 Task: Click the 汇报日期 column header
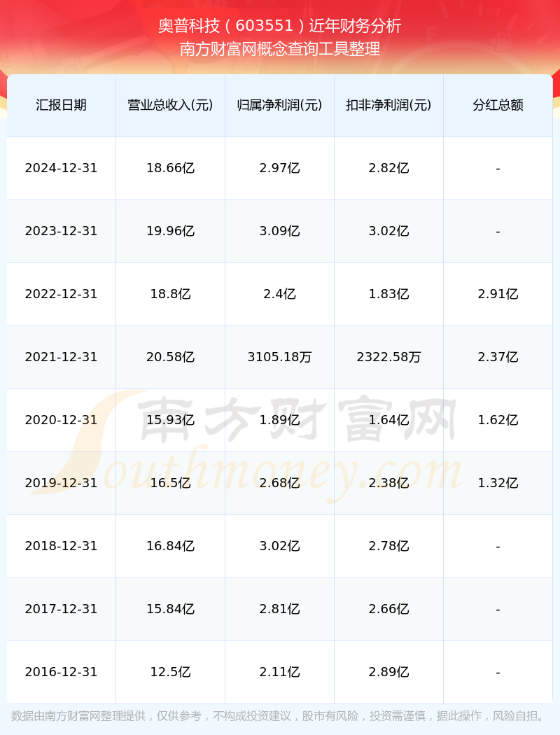tap(61, 105)
